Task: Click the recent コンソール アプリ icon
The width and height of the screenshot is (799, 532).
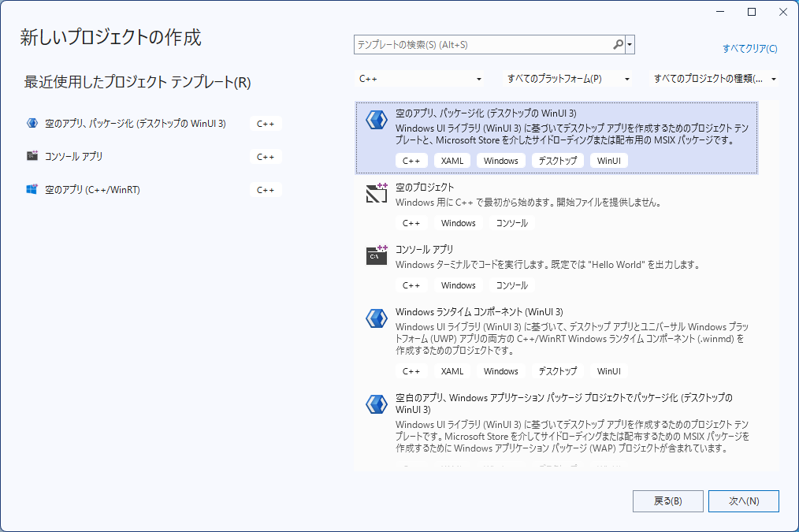Action: point(32,156)
